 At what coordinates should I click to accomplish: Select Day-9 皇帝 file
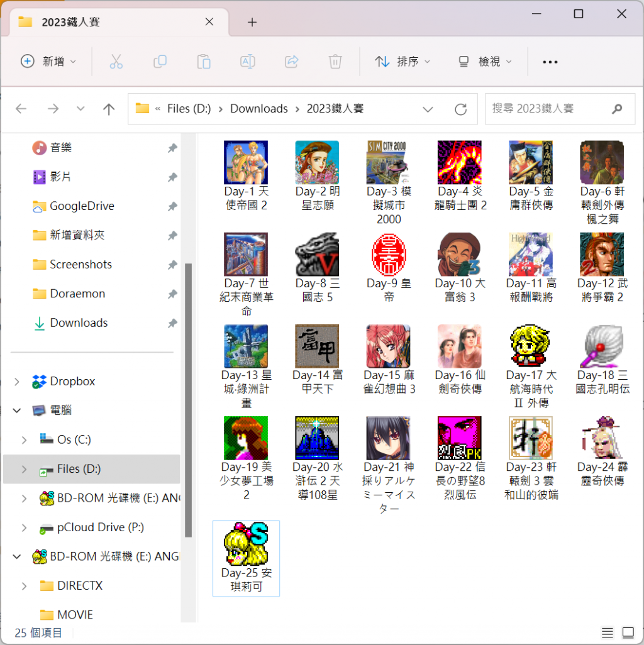click(x=389, y=268)
